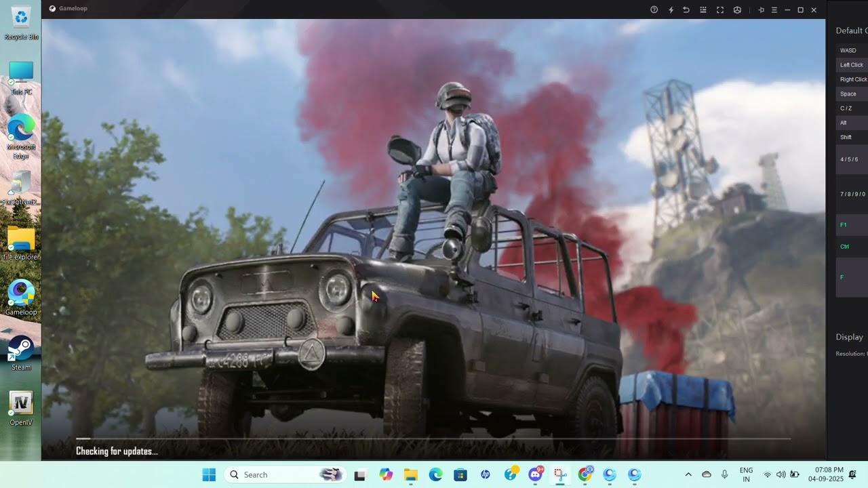Image resolution: width=868 pixels, height=488 pixels.
Task: Click the update loading progress bar
Action: [433, 439]
